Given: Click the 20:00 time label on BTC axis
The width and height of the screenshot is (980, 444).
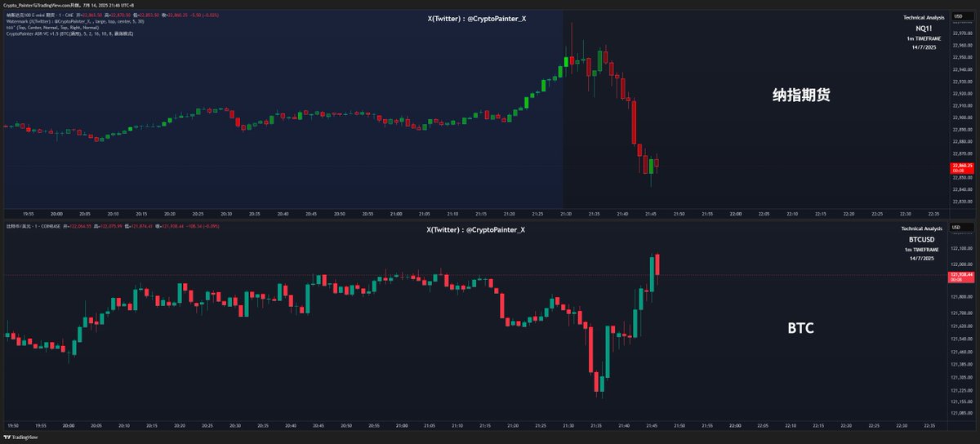Looking at the screenshot, I should point(69,425).
